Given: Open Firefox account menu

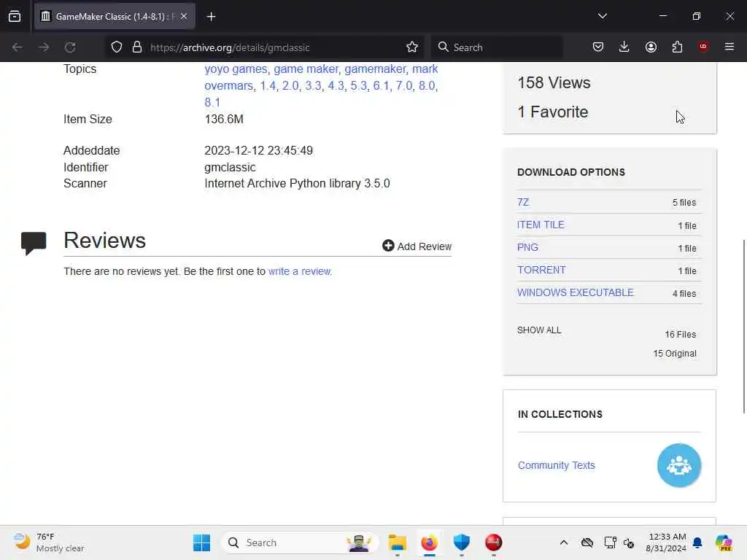Looking at the screenshot, I should coord(651,47).
